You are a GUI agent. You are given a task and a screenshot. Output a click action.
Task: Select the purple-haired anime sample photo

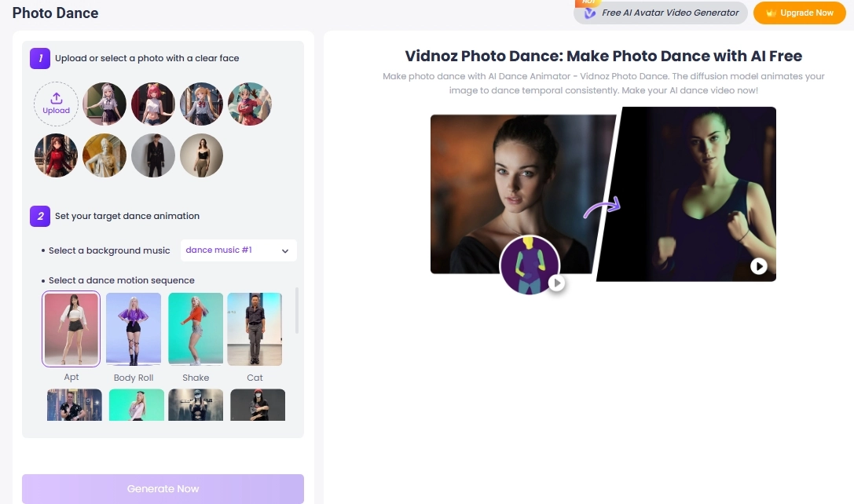pyautogui.click(x=104, y=104)
